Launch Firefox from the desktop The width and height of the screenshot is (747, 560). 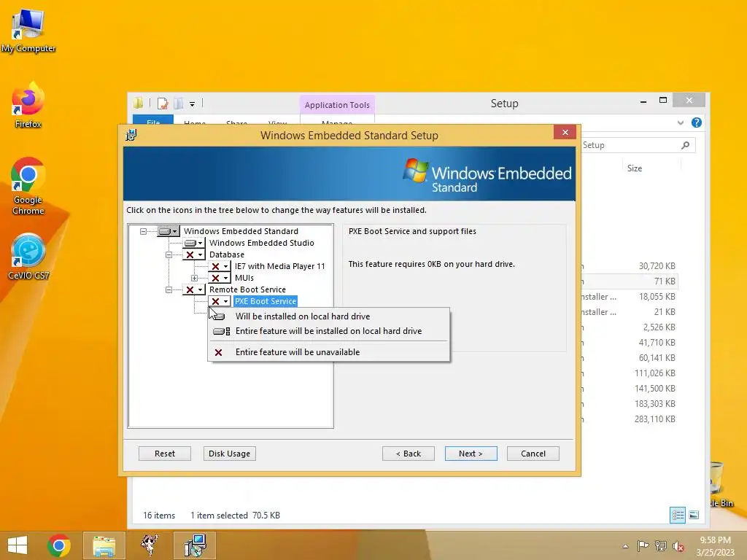(x=28, y=105)
